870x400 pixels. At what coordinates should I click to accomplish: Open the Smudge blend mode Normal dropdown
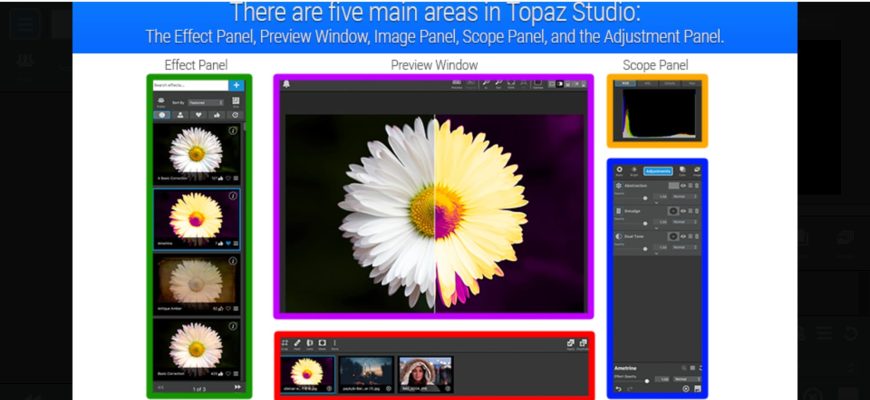(685, 222)
